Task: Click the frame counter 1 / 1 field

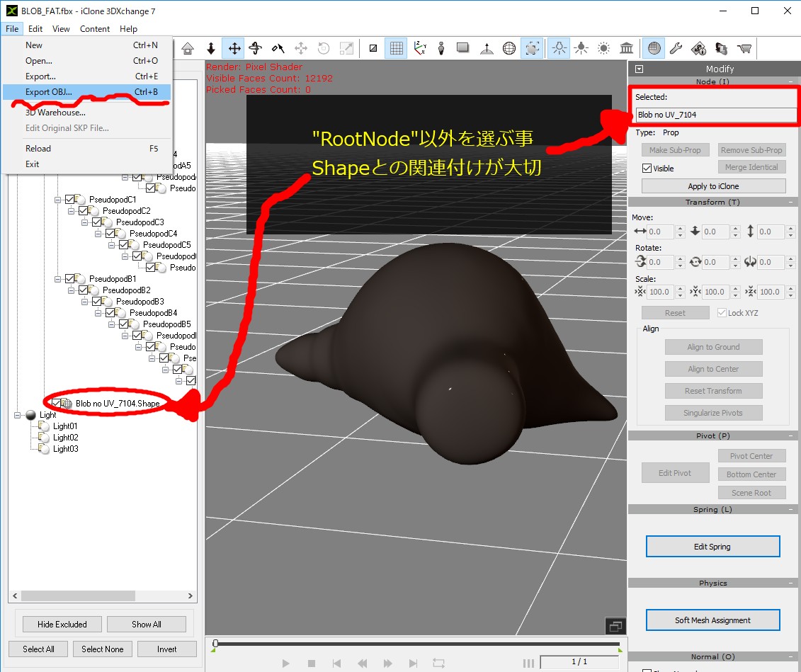Action: 579,662
